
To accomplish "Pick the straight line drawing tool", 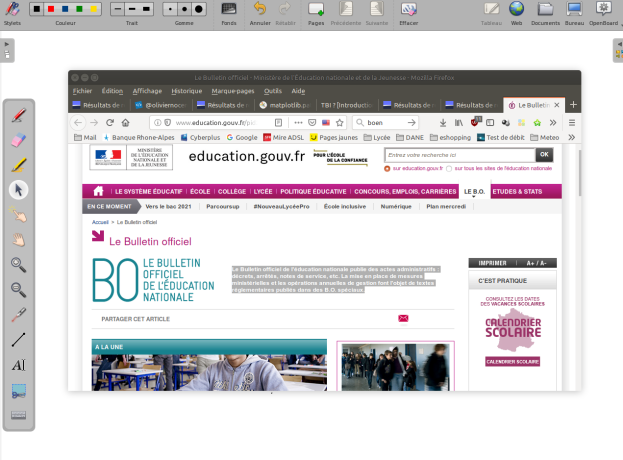I will [18, 340].
